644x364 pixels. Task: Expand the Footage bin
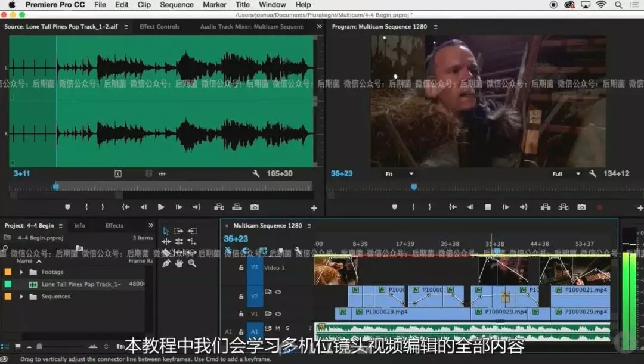(22, 272)
